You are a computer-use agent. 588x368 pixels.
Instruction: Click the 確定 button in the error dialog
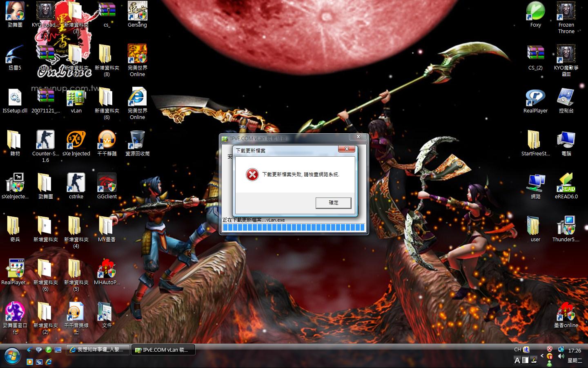[x=334, y=202]
